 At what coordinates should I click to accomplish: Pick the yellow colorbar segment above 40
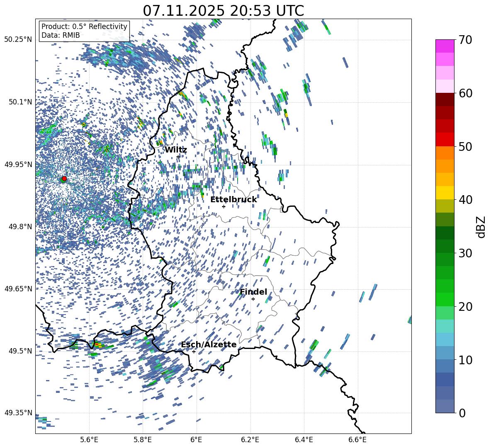point(445,193)
